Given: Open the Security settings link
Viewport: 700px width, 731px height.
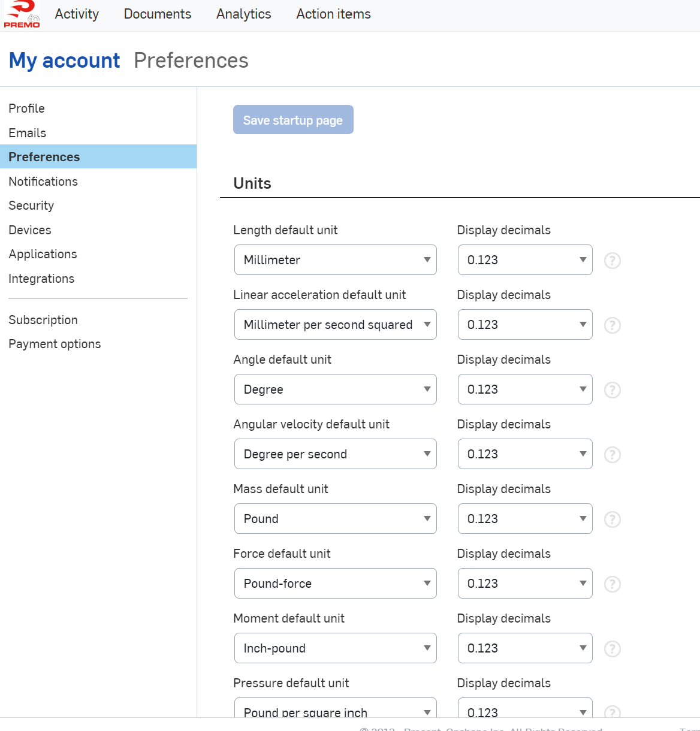Looking at the screenshot, I should 31,206.
